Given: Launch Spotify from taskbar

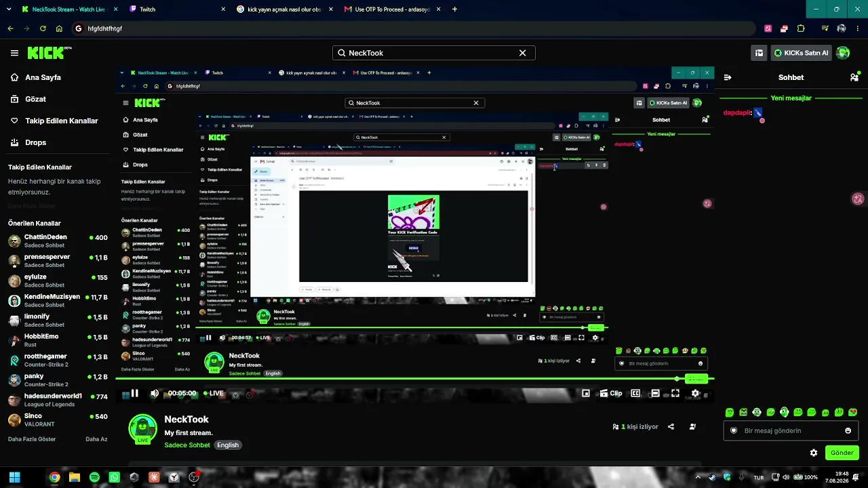Looking at the screenshot, I should [94, 477].
